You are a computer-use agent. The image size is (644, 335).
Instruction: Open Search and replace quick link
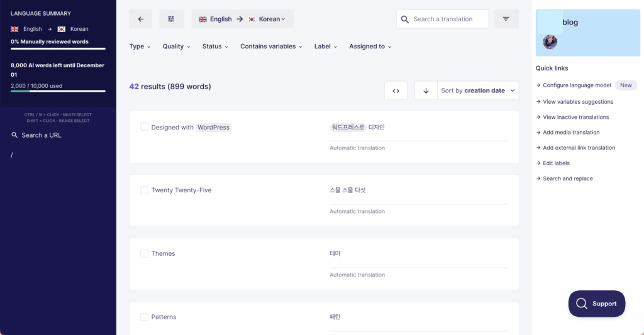[x=564, y=178]
